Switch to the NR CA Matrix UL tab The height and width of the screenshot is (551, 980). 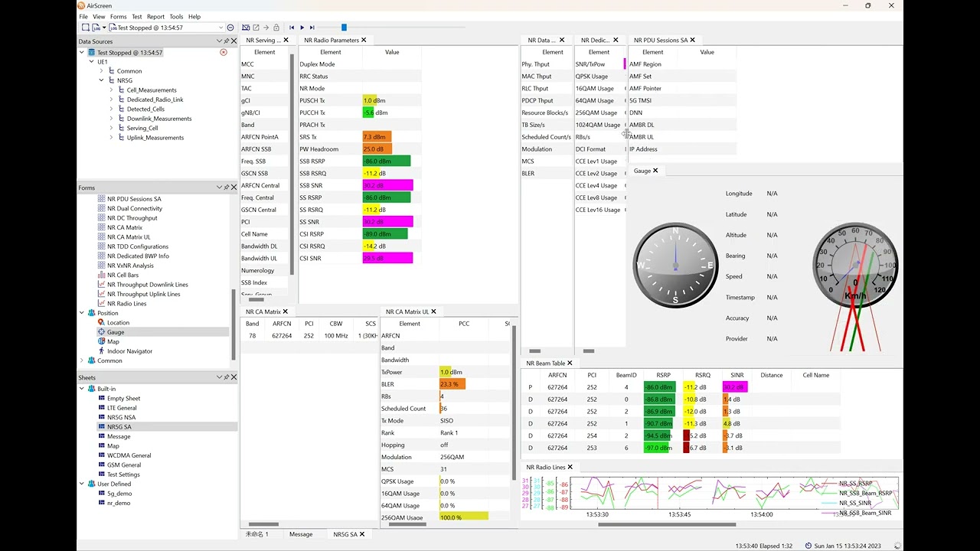(407, 311)
